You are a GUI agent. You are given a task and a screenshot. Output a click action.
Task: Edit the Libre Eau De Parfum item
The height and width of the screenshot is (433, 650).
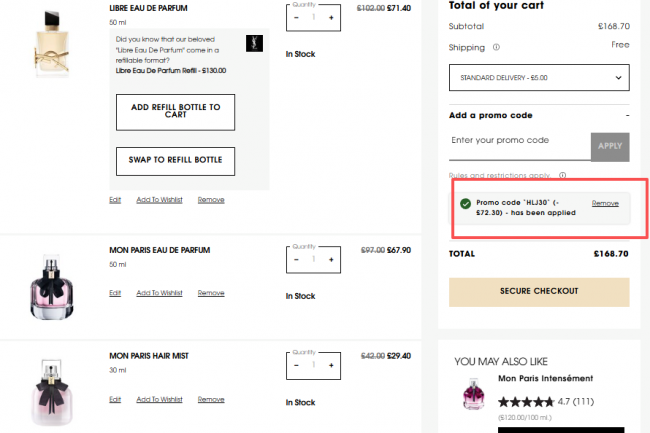[x=115, y=200]
